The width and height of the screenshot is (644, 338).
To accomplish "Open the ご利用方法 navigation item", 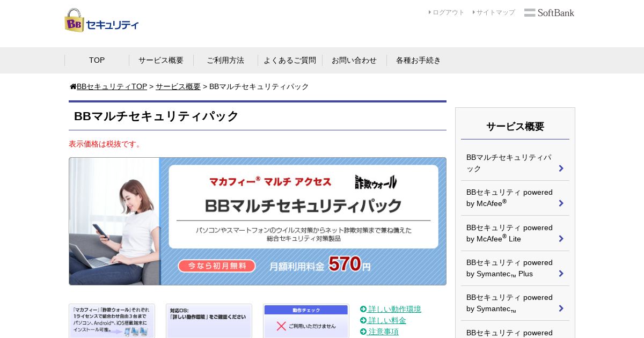I will pyautogui.click(x=225, y=60).
